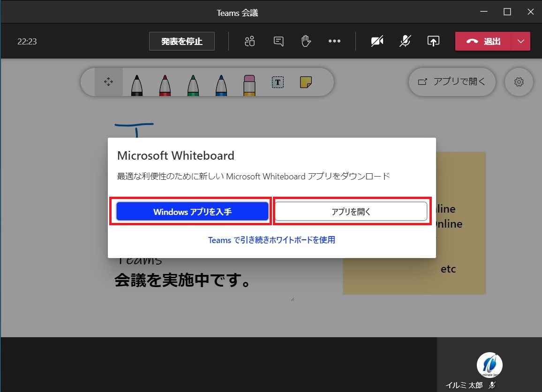Select the blue pen
The width and height of the screenshot is (542, 392).
[221, 85]
